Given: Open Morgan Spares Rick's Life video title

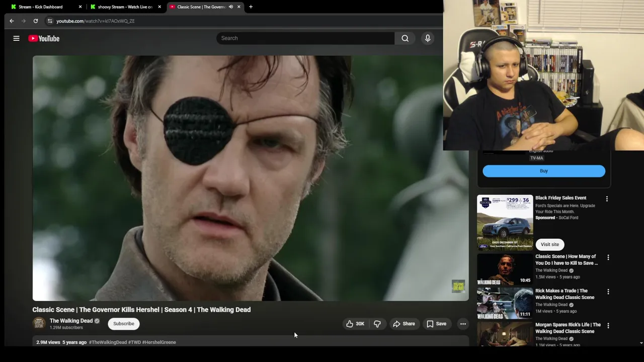Looking at the screenshot, I should tap(568, 328).
